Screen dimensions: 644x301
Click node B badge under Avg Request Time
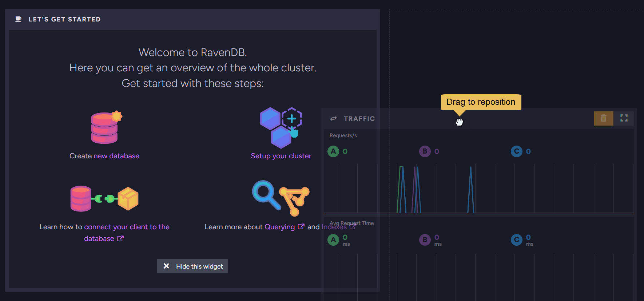pyautogui.click(x=425, y=240)
